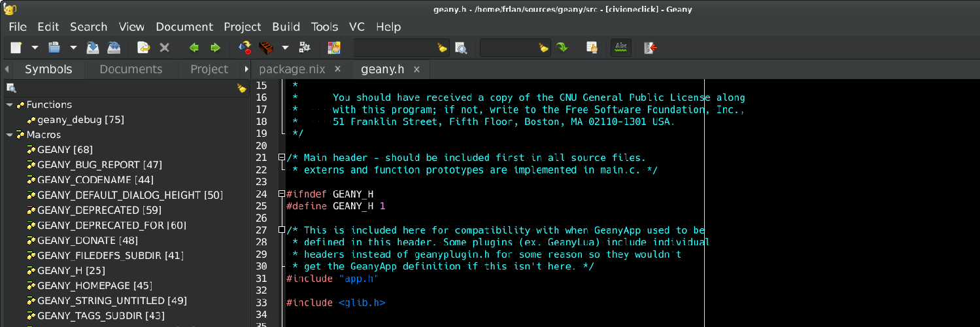The image size is (980, 327).
Task: Open the Document menu
Action: pos(184,27)
